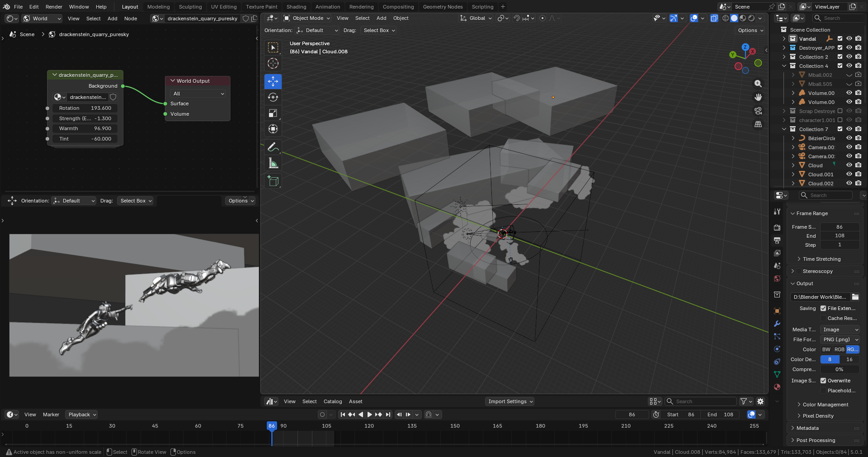Expand the Color Management panel
The image size is (868, 457).
[826, 405]
